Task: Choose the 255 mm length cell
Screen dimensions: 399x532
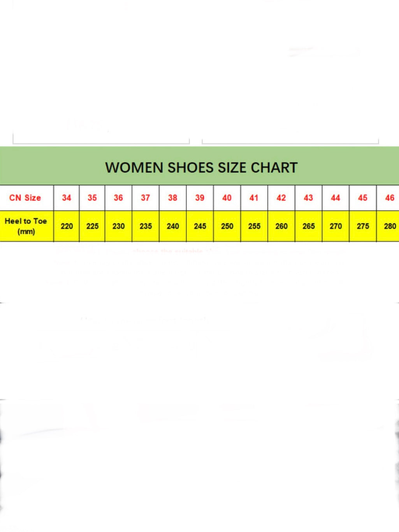Action: pyautogui.click(x=254, y=226)
